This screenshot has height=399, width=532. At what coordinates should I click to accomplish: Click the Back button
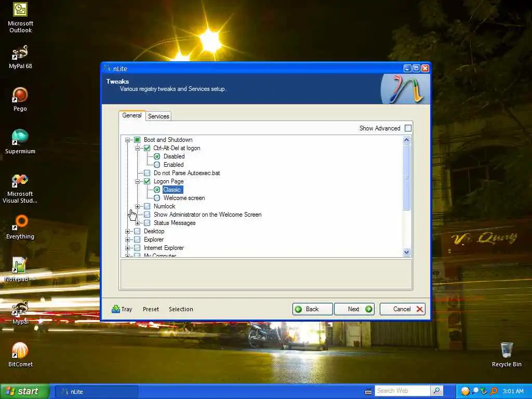tap(312, 309)
